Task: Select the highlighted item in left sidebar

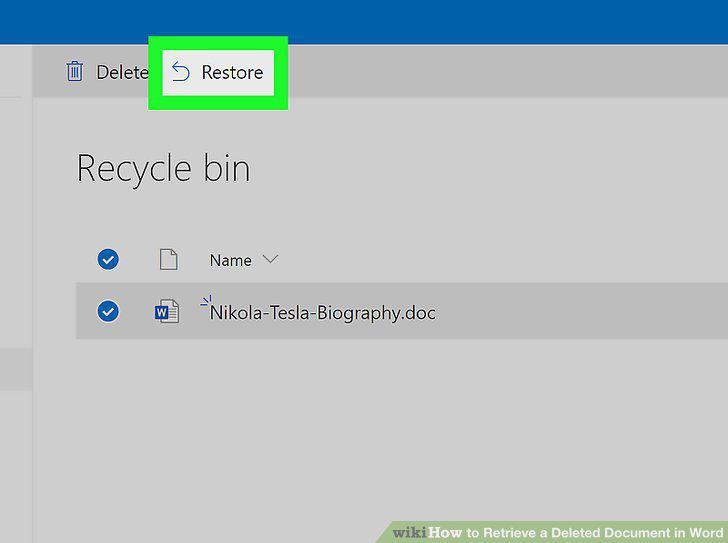Action: (x=16, y=370)
